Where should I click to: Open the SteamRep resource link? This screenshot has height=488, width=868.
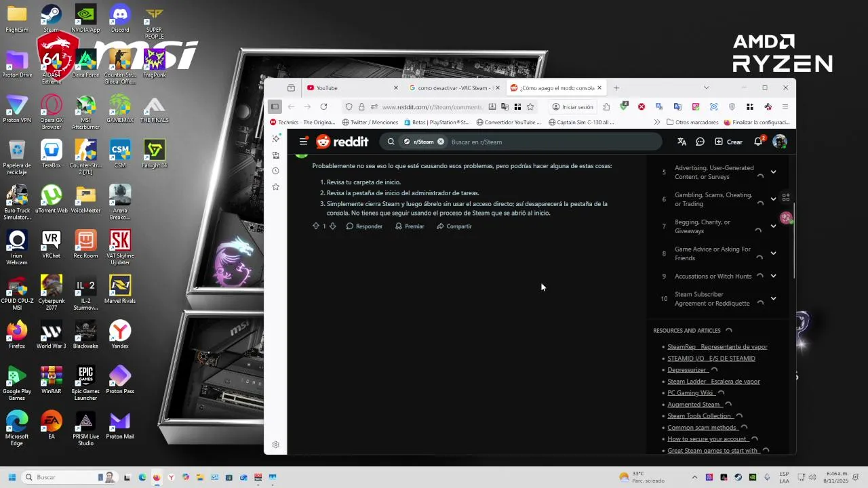(x=717, y=347)
